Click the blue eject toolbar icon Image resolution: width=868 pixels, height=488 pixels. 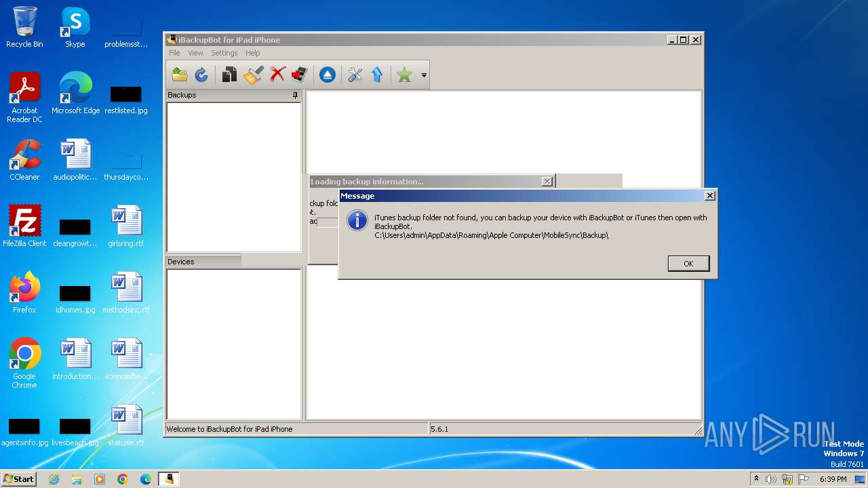328,75
